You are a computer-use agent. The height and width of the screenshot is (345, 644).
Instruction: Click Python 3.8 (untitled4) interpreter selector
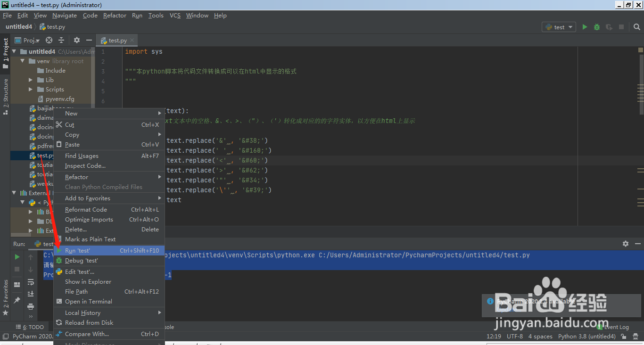click(586, 337)
